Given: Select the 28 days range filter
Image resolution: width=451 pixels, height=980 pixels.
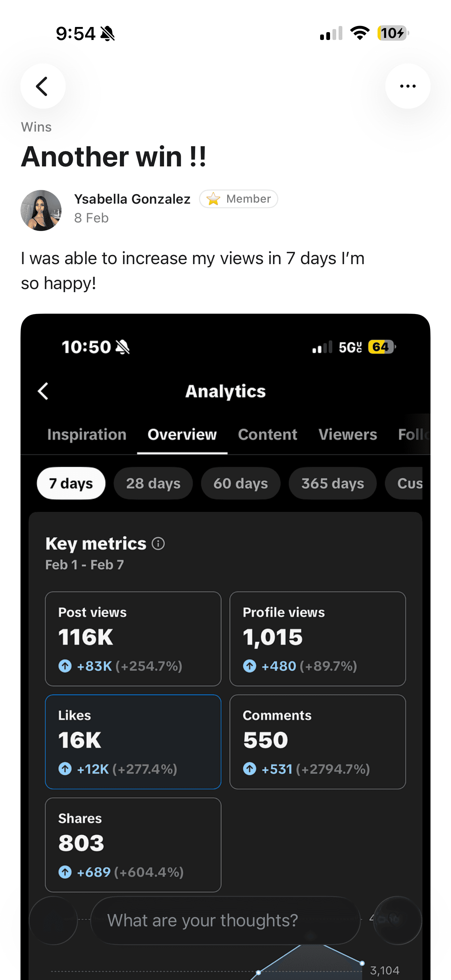Looking at the screenshot, I should point(153,483).
